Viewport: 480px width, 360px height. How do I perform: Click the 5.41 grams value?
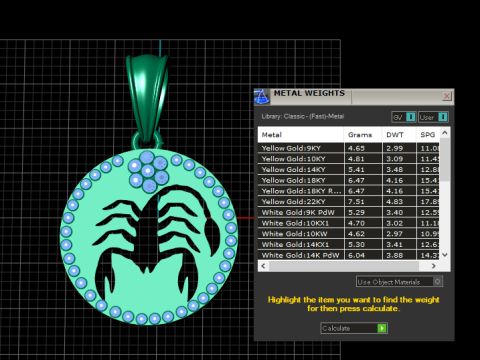point(356,169)
